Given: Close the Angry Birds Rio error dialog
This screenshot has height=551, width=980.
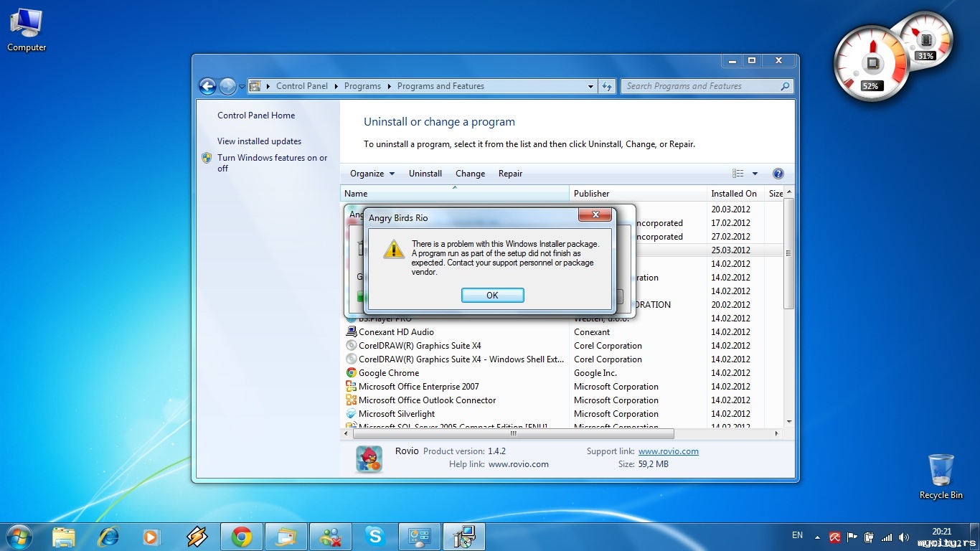Looking at the screenshot, I should 595,215.
